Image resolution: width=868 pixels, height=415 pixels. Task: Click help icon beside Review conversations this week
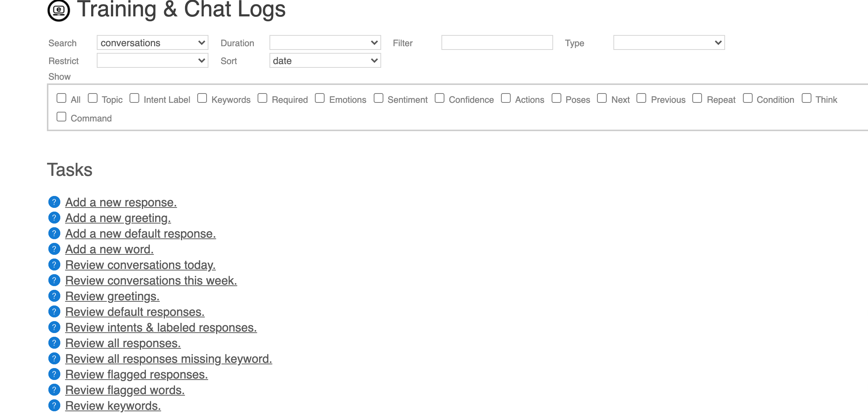coord(54,280)
